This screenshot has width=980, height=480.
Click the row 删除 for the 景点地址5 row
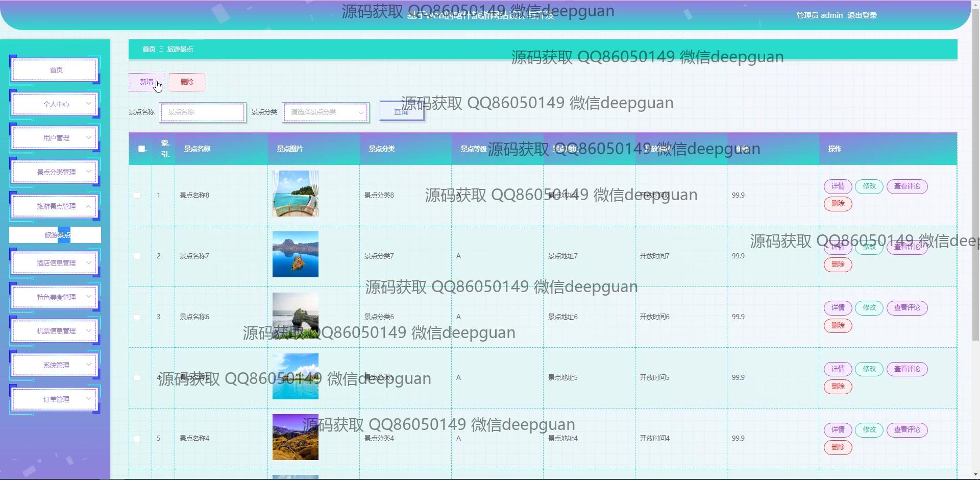tap(838, 386)
